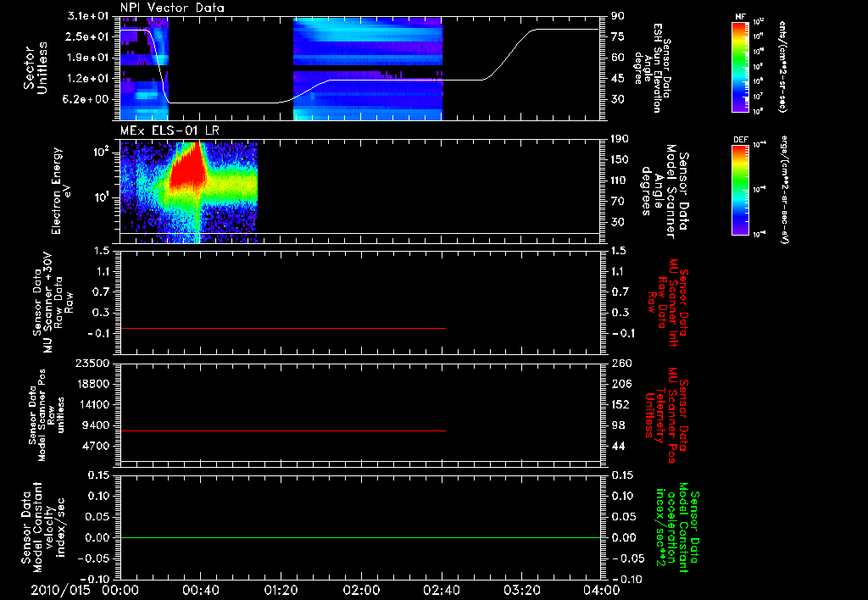Image resolution: width=868 pixels, height=600 pixels.
Task: Click the red line in MU Scanner +30V panel
Action: [283, 328]
